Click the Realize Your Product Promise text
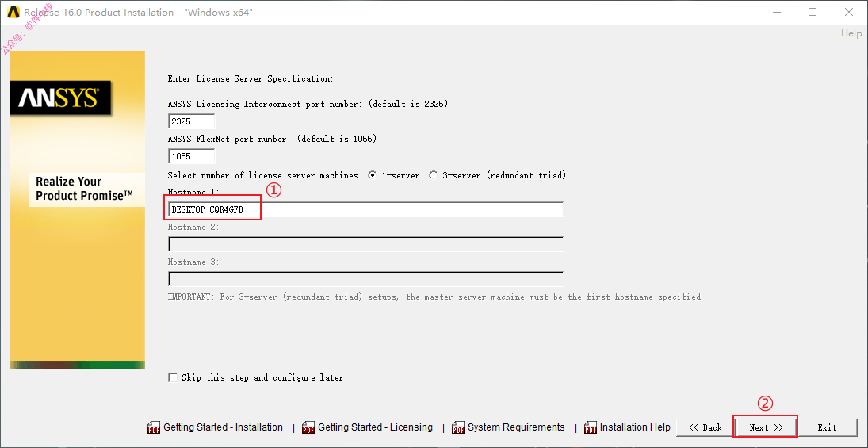Viewport: 868px width, 448px height. pyautogui.click(x=84, y=189)
